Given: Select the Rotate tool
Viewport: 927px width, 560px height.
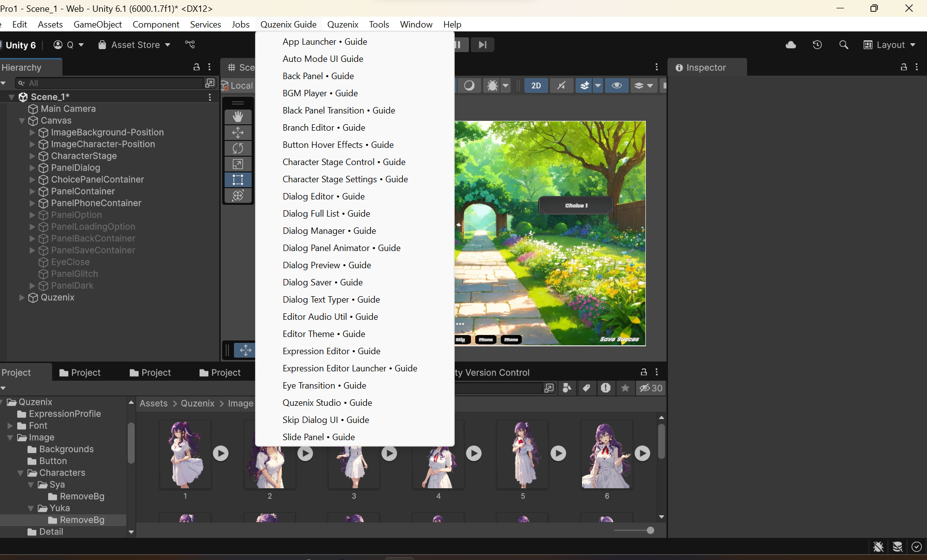Looking at the screenshot, I should pos(238,148).
